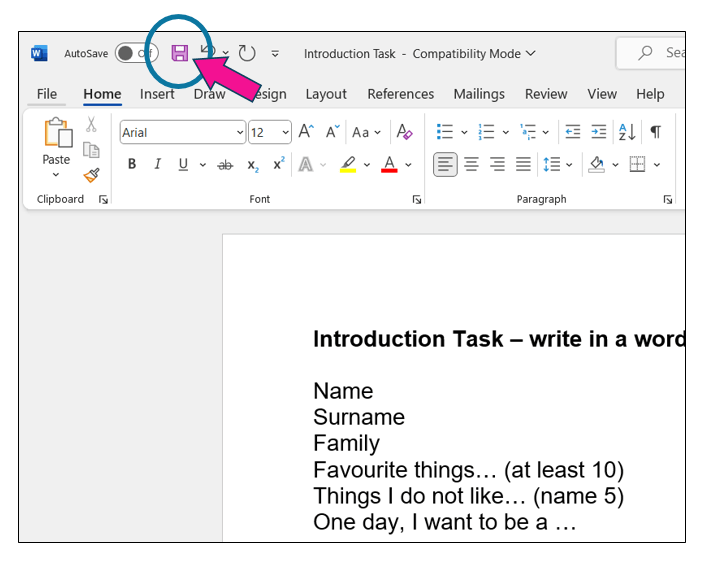Toggle the AutoSave switch
The width and height of the screenshot is (711, 561).
tap(135, 53)
